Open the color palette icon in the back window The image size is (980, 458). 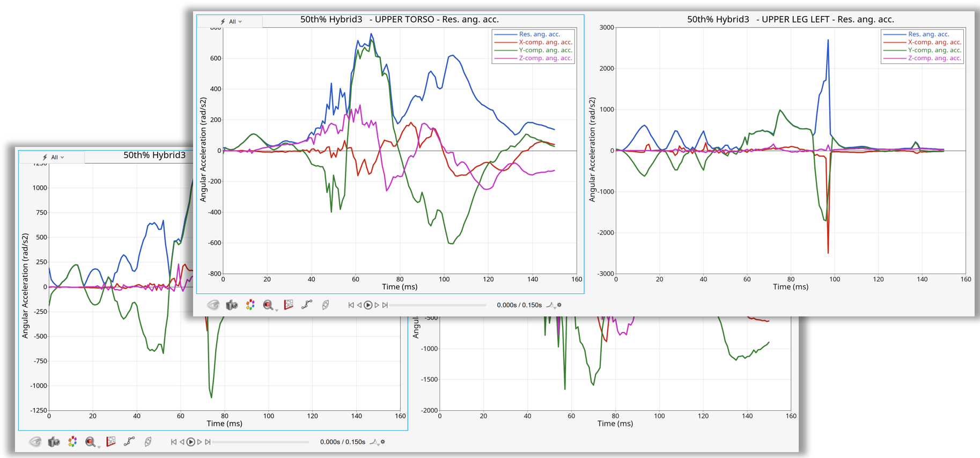[73, 442]
